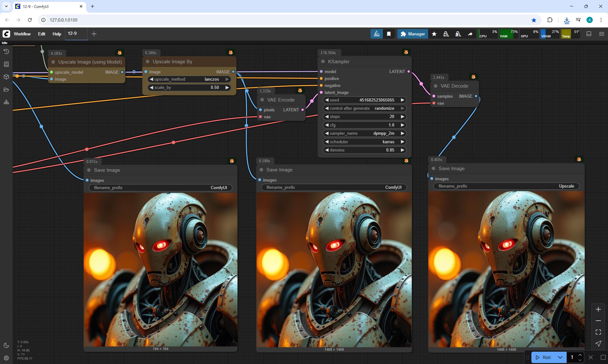Click the fit view icon on canvas
Screen dimensions: 608x364
click(x=598, y=332)
